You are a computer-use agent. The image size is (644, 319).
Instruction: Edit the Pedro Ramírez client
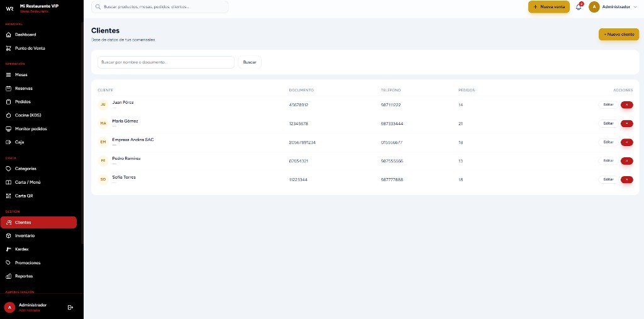[x=608, y=160]
